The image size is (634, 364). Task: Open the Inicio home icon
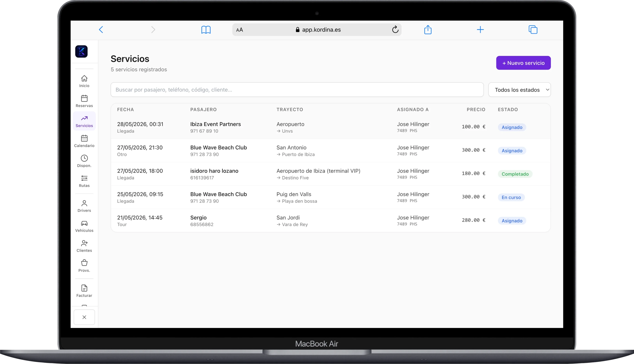click(x=84, y=81)
